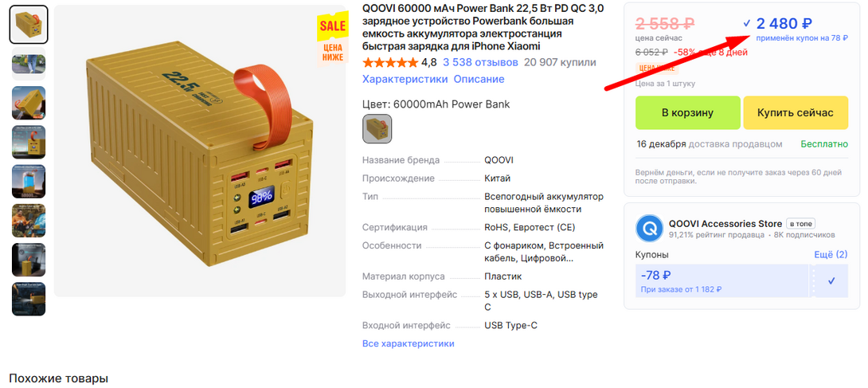The width and height of the screenshot is (868, 388).
Task: Select the yellow container color swatch
Action: 377,129
